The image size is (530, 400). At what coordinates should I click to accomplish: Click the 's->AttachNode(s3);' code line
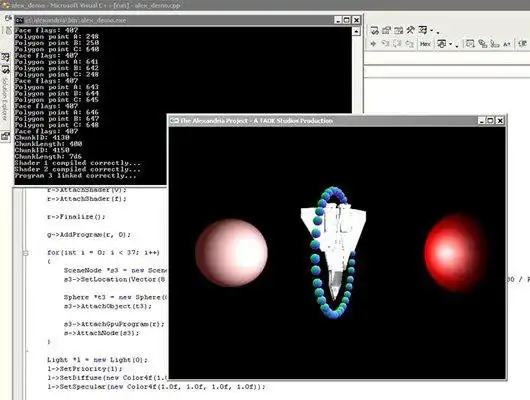coord(101,333)
